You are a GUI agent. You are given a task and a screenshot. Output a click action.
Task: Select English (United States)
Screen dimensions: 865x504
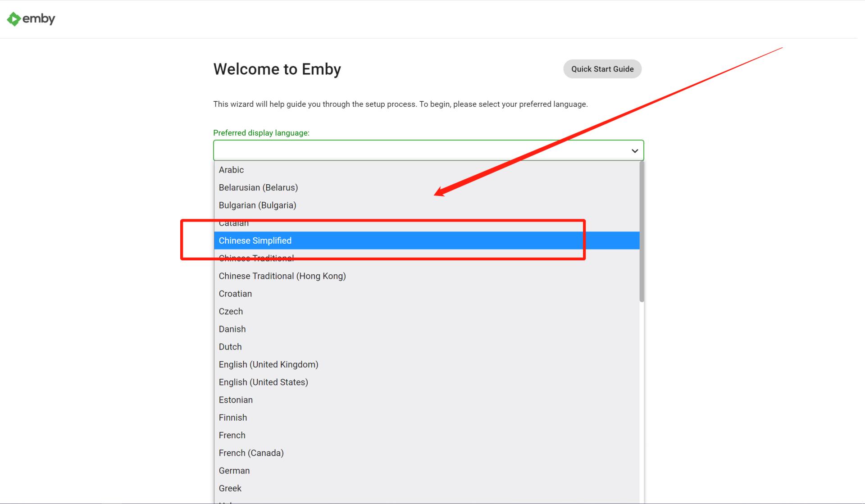point(263,382)
